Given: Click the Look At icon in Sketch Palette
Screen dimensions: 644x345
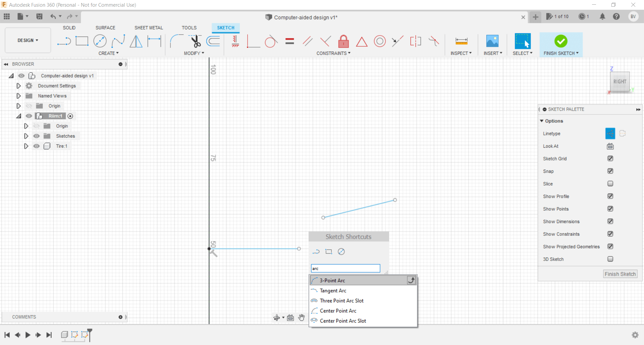Looking at the screenshot, I should tap(610, 146).
